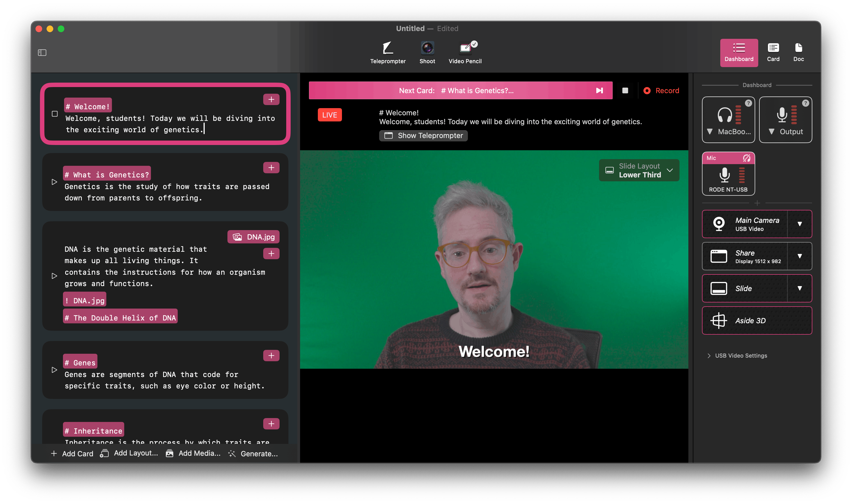
Task: Click plus button on Genes card
Action: 271,356
